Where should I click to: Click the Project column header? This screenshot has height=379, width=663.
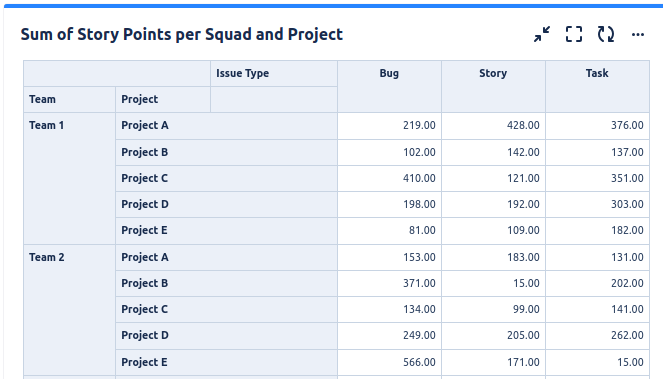[x=163, y=99]
